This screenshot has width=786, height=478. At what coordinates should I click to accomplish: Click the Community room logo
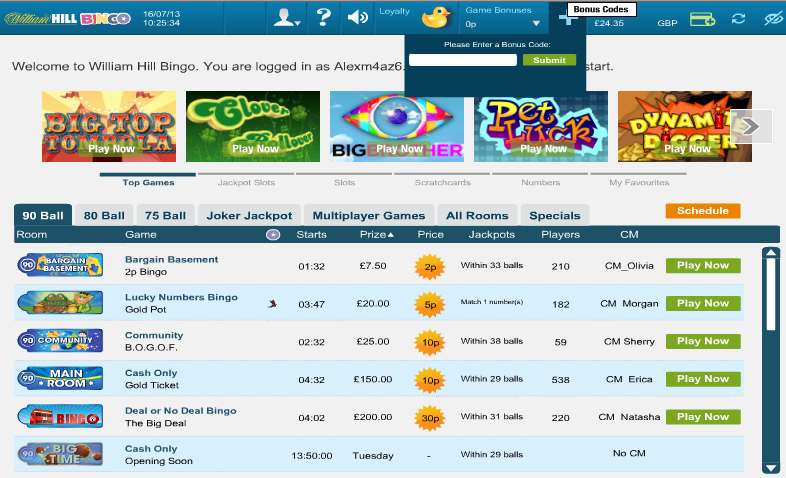click(x=60, y=341)
